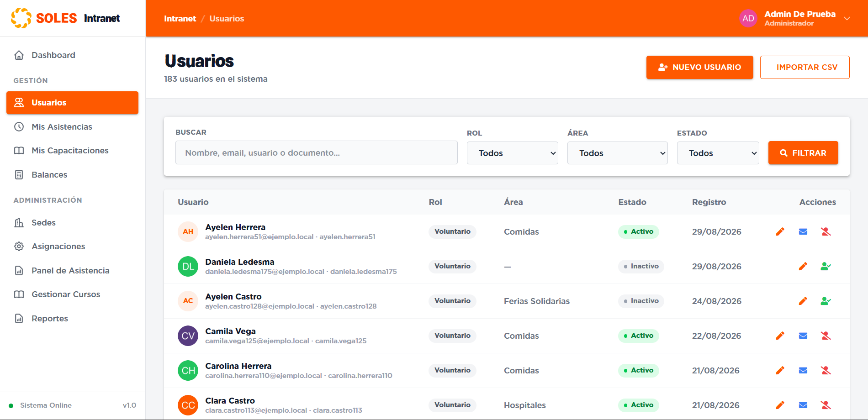Click the Intranet breadcrumb link

point(180,19)
